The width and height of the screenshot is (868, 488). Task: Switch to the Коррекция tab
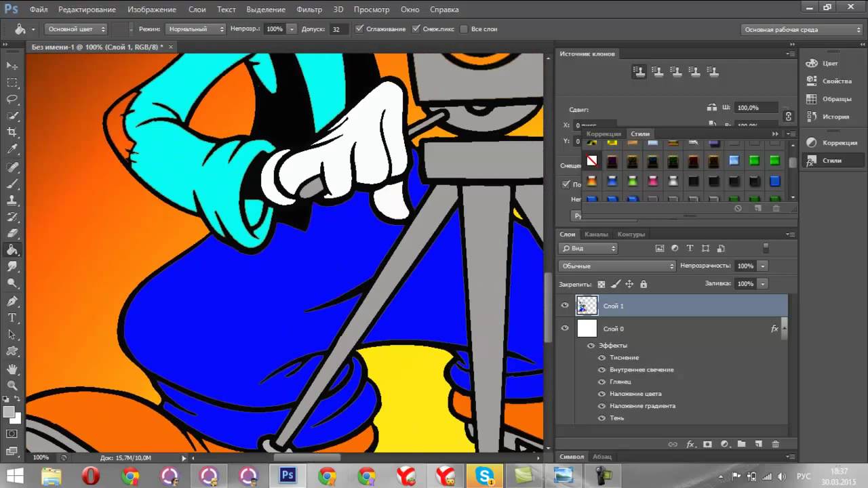click(x=604, y=134)
